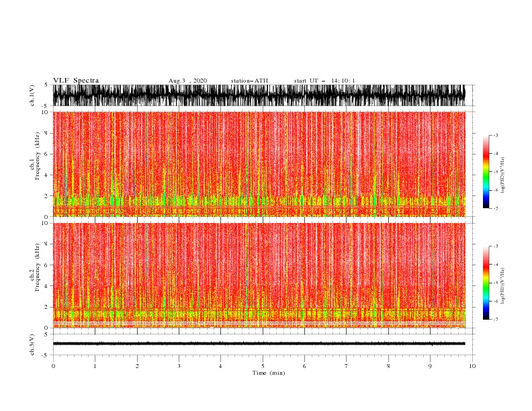Click the "10" kHz tick on ch.2 spectrogram
The width and height of the screenshot is (532, 411).
click(46, 223)
